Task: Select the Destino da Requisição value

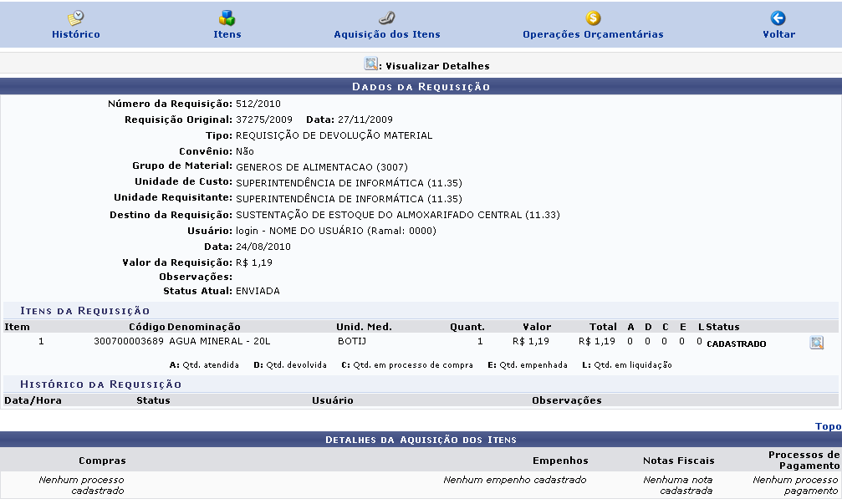Action: (x=398, y=216)
